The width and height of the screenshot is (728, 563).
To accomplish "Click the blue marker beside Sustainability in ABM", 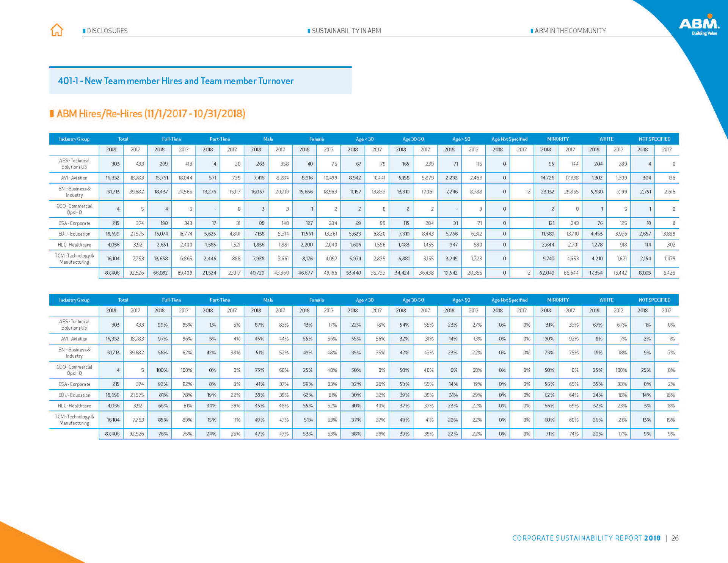I will pyautogui.click(x=309, y=31).
